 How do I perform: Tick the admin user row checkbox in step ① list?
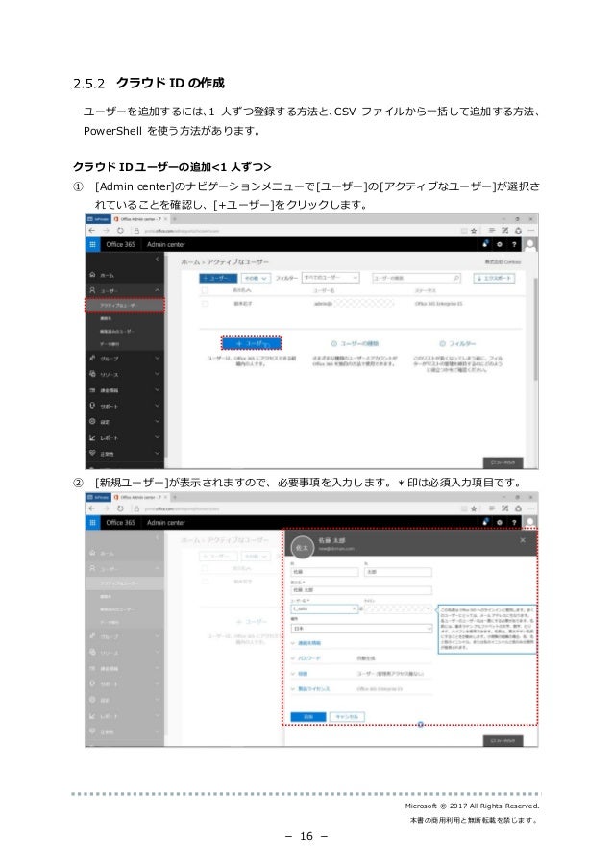coord(205,304)
